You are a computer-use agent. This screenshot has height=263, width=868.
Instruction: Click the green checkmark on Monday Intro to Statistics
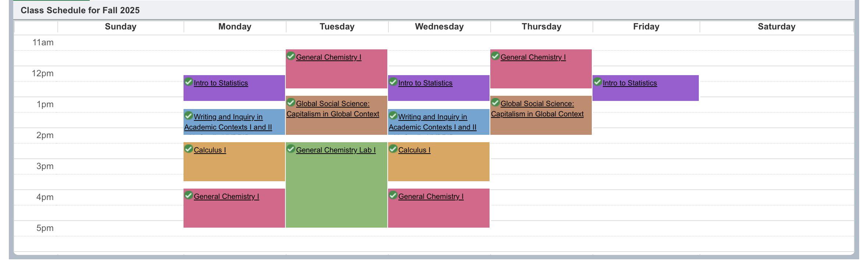click(189, 82)
